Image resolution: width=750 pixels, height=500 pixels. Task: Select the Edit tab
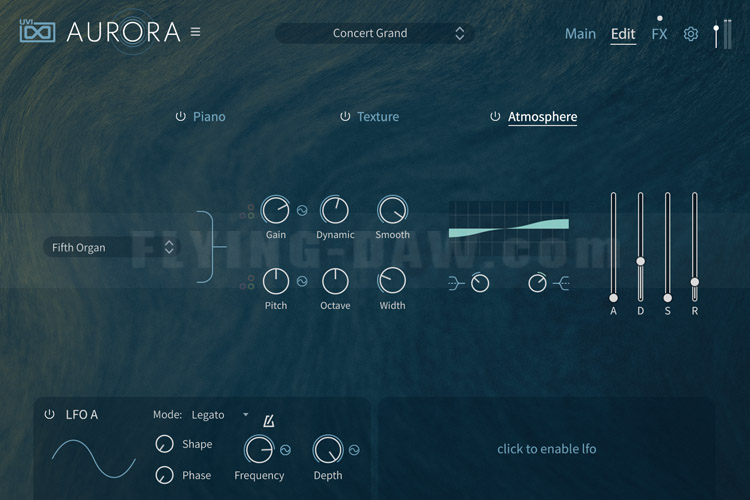(x=623, y=34)
